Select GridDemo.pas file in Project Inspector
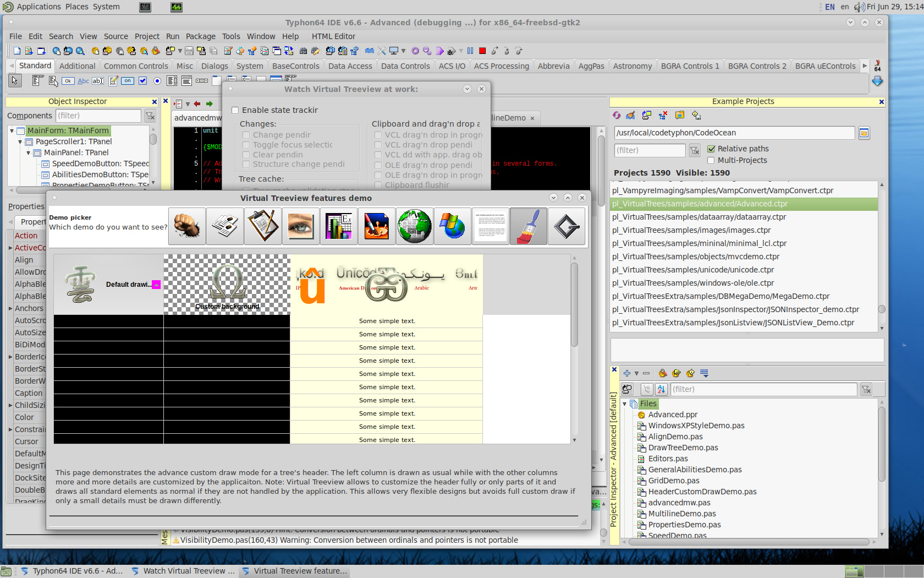Viewport: 924px width, 578px height. pyautogui.click(x=674, y=481)
